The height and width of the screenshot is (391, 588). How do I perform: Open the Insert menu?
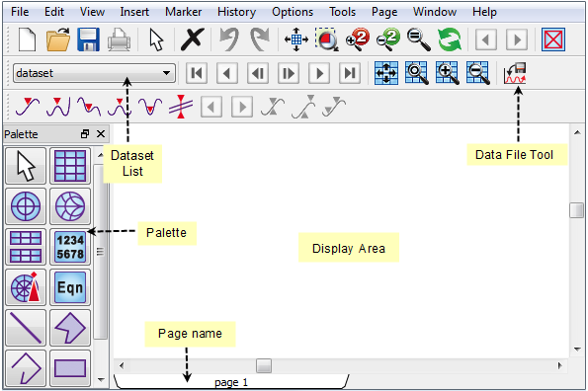pyautogui.click(x=134, y=12)
